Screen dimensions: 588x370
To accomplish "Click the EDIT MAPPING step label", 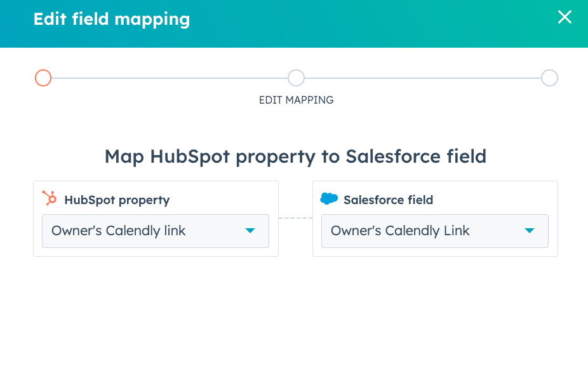I will point(296,100).
